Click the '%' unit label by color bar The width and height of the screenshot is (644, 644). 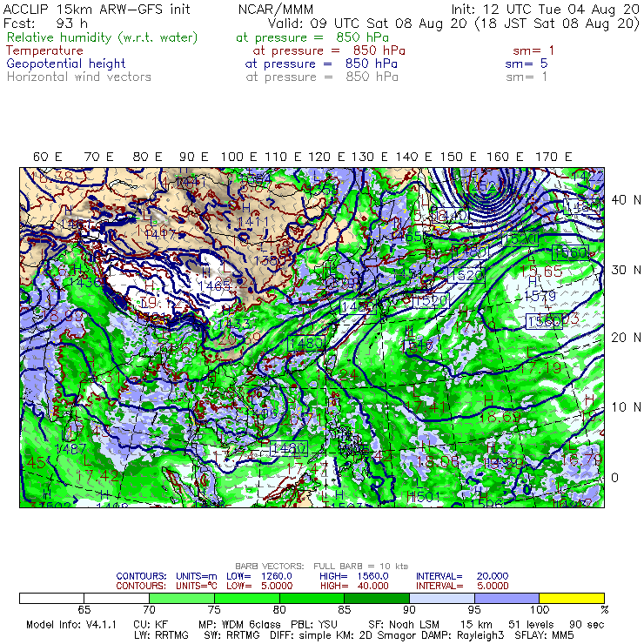[604, 609]
